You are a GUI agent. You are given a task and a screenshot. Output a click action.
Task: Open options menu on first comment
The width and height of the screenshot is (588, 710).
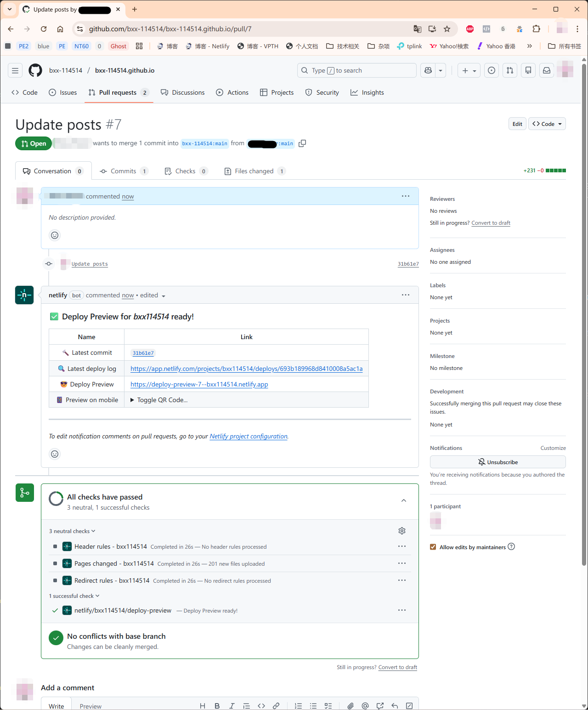(x=406, y=196)
